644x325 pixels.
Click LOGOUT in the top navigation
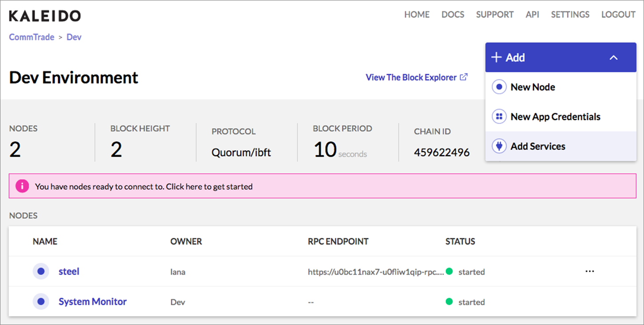point(618,15)
